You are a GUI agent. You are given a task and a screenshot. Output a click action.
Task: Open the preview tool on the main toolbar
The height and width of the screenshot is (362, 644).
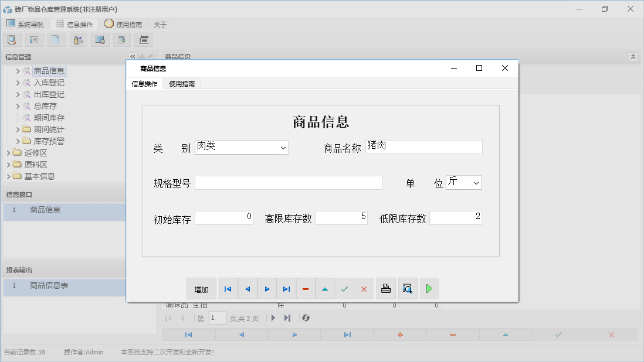tap(12, 39)
